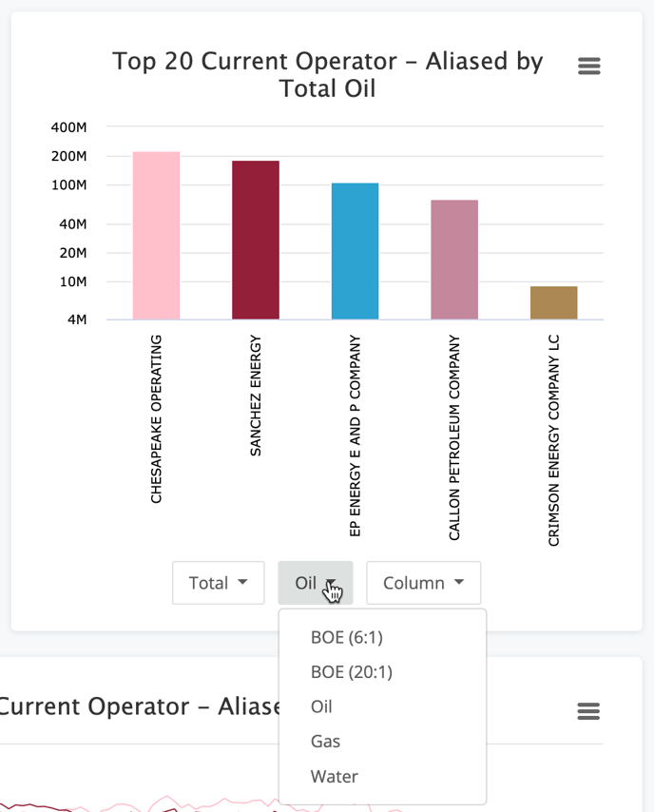Choose Gas in the dropdown list

click(325, 741)
